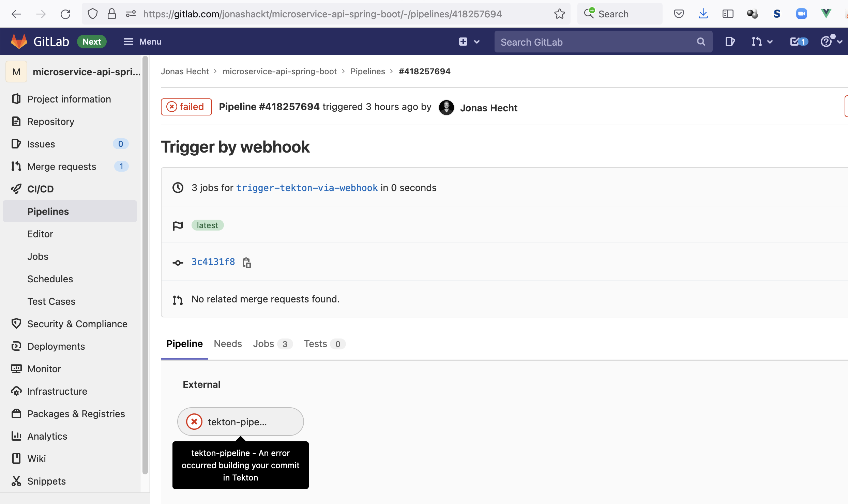Open the trigger-tekton-via-webhook branch link
This screenshot has height=504, width=848.
pos(307,188)
